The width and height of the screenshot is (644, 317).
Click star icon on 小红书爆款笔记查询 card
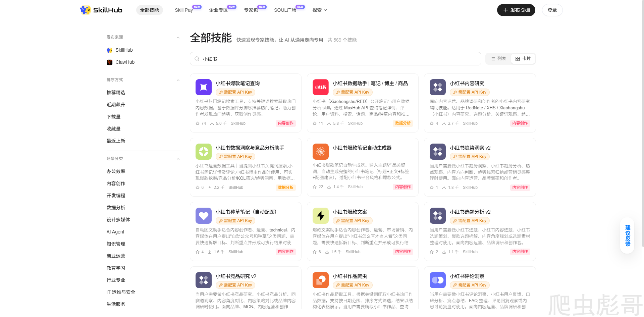[198, 123]
